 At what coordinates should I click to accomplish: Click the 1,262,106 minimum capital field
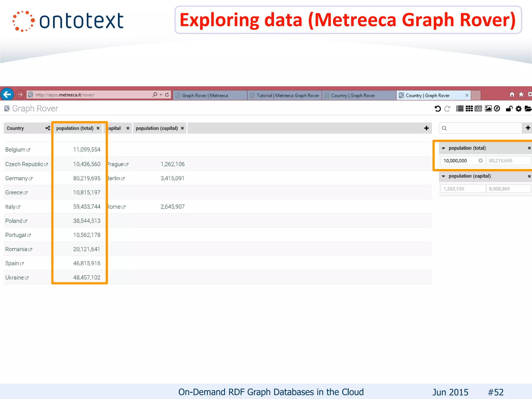click(463, 189)
